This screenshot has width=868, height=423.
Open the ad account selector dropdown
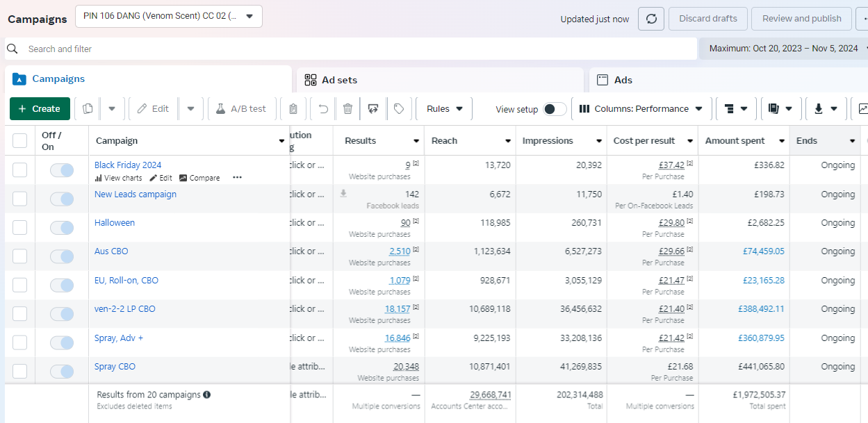168,16
